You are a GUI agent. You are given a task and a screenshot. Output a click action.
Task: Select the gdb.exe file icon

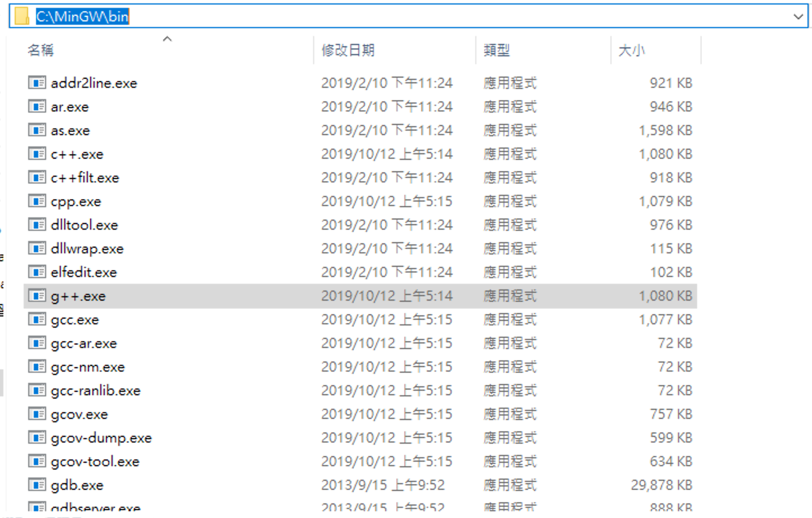37,485
